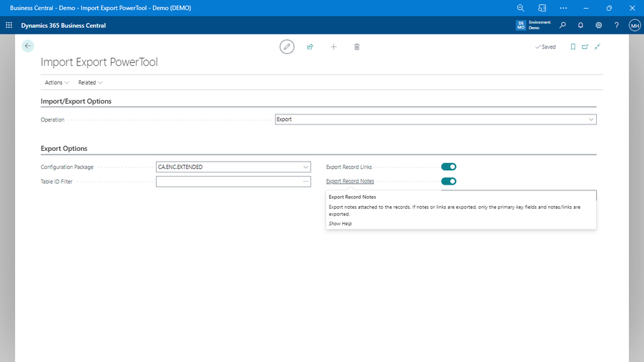Open the Configuration Package dropdown arrow
Viewport: 644px width, 362px height.
point(306,167)
